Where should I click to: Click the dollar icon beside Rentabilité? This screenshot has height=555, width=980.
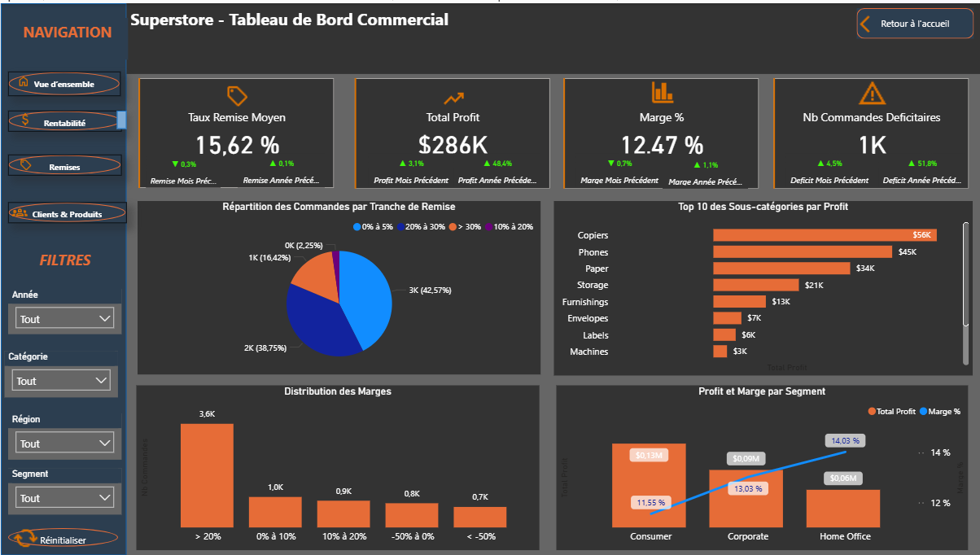tap(25, 120)
